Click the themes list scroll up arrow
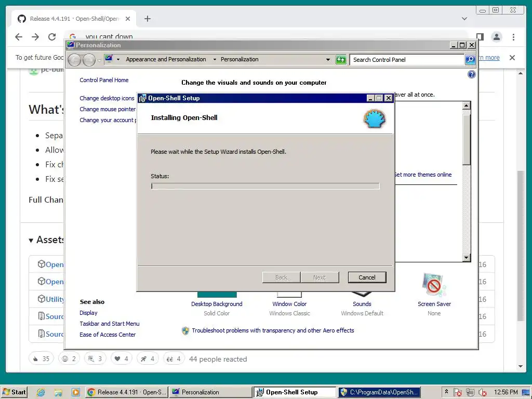The height and width of the screenshot is (399, 532). 467,105
